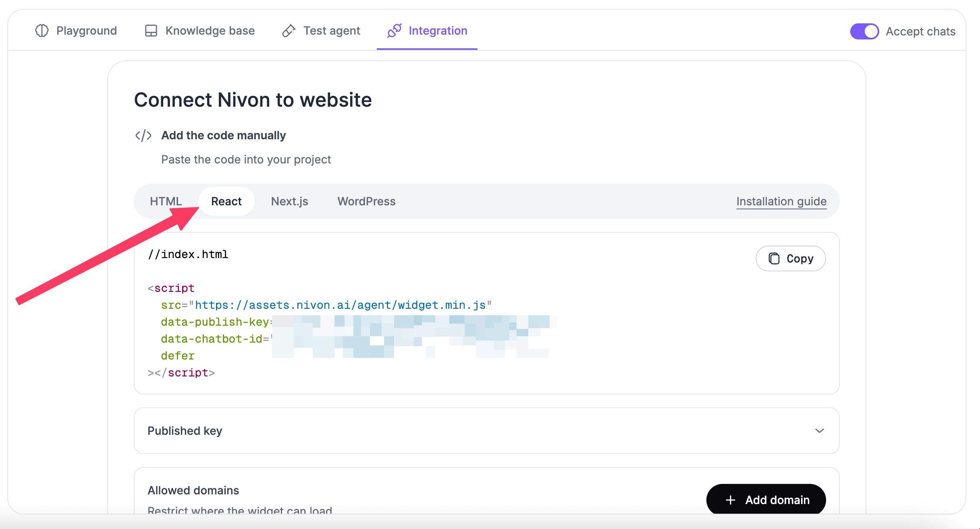
Task: Click the Published key label
Action: point(185,431)
